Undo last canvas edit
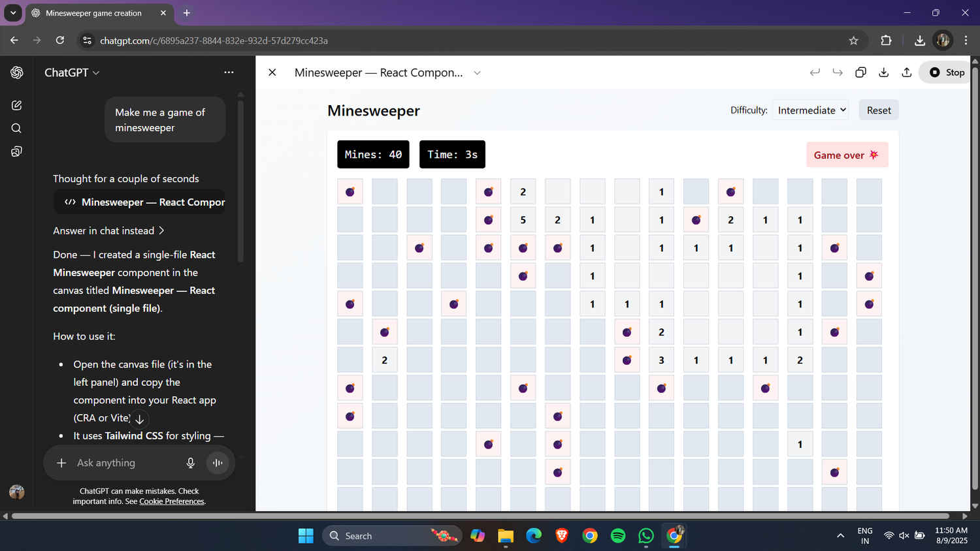Image resolution: width=980 pixels, height=551 pixels. (815, 72)
